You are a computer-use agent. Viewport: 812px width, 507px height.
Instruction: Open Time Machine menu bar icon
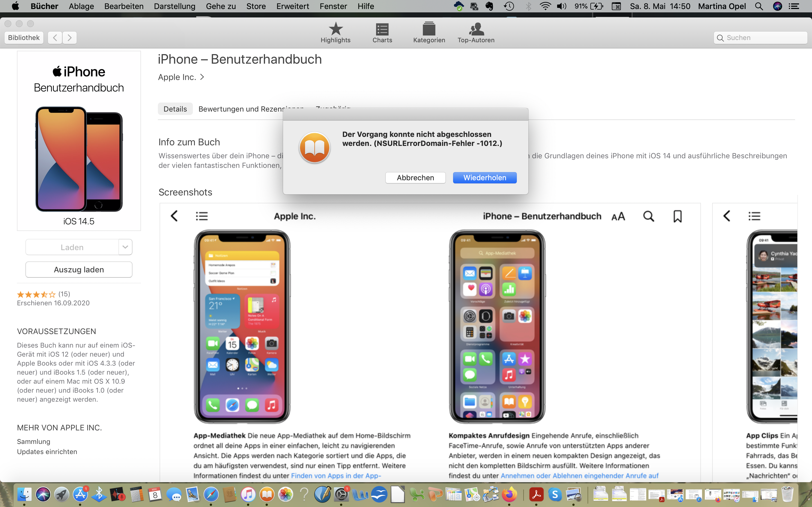tap(509, 6)
